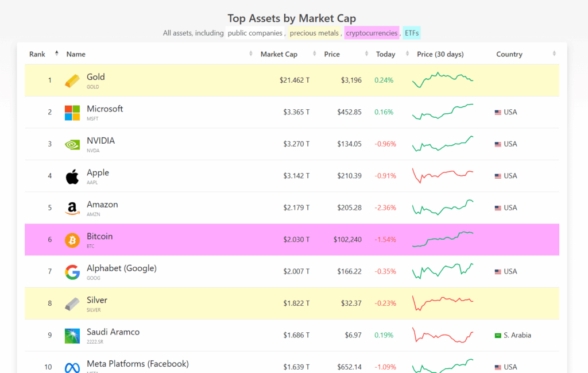
Task: Click the Gold bar icon
Action: (72, 80)
